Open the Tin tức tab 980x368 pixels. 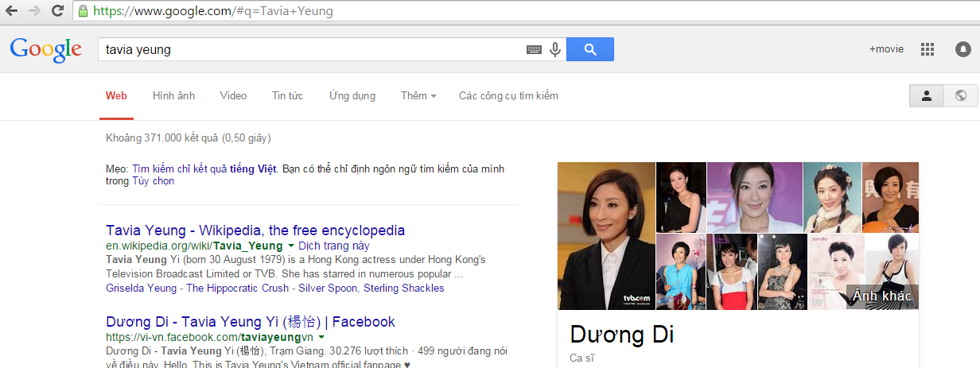(x=287, y=95)
